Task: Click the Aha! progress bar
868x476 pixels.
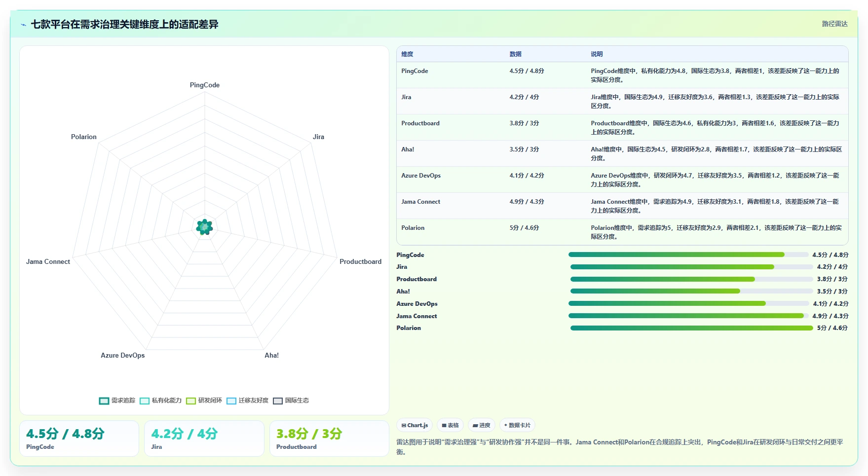Action: (x=691, y=291)
